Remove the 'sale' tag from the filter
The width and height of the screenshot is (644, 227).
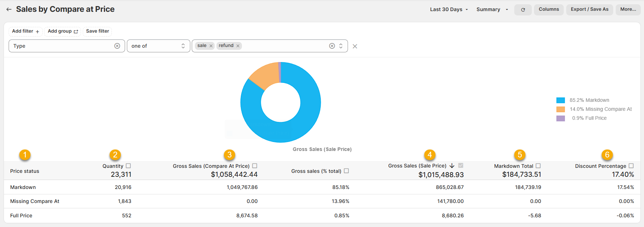[x=211, y=46]
